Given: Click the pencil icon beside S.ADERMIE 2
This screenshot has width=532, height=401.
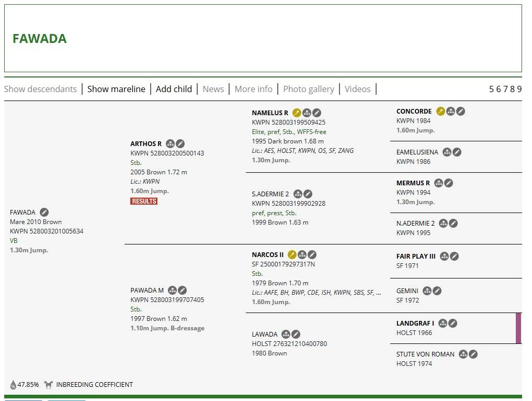Looking at the screenshot, I should point(308,194).
